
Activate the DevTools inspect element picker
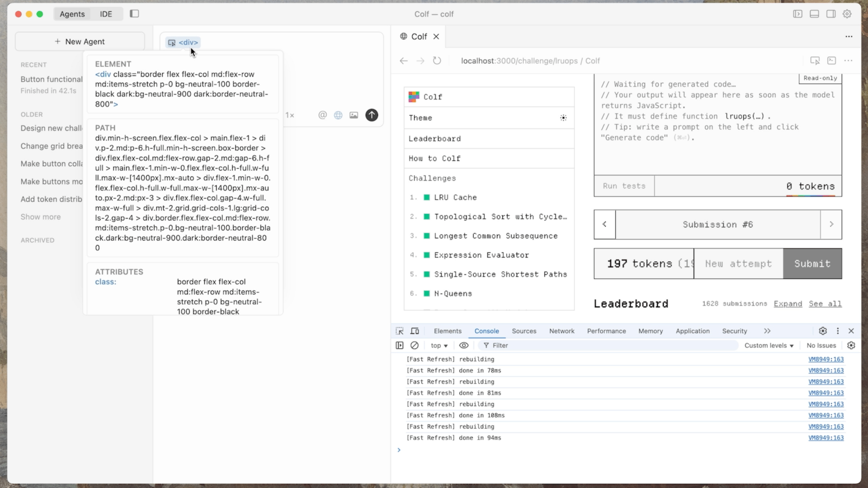pos(400,331)
